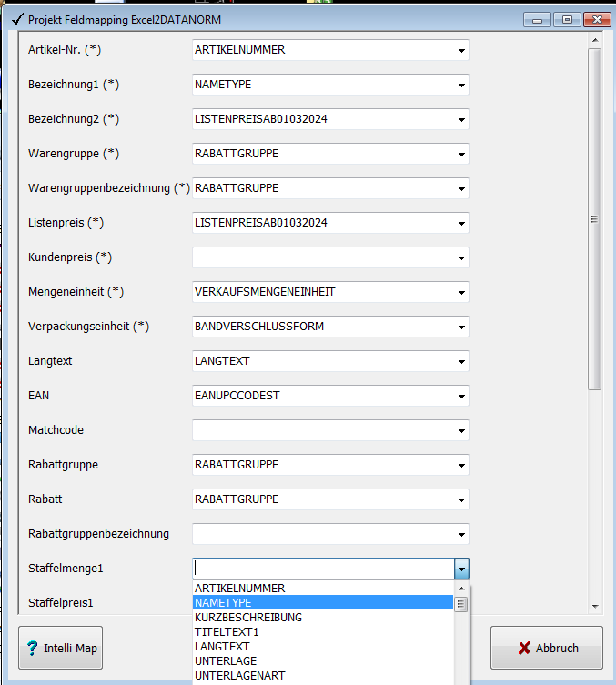Click the Rabattgruppenbezeichnung label
616x685 pixels.
point(99,534)
